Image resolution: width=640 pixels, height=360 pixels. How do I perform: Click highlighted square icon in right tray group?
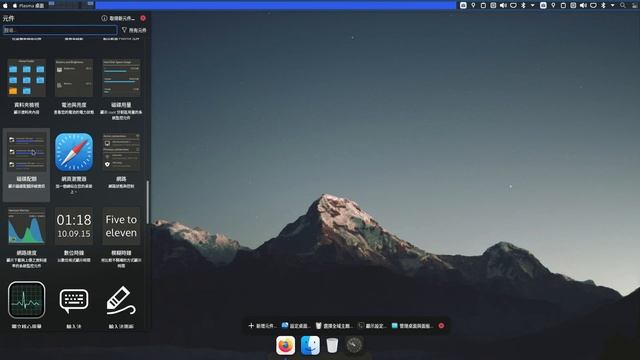pyautogui.click(x=543, y=5)
